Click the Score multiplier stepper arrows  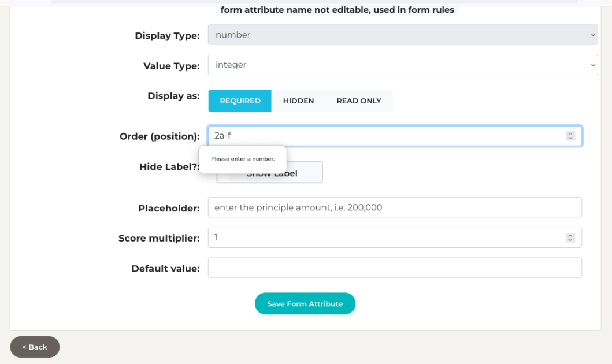click(570, 237)
